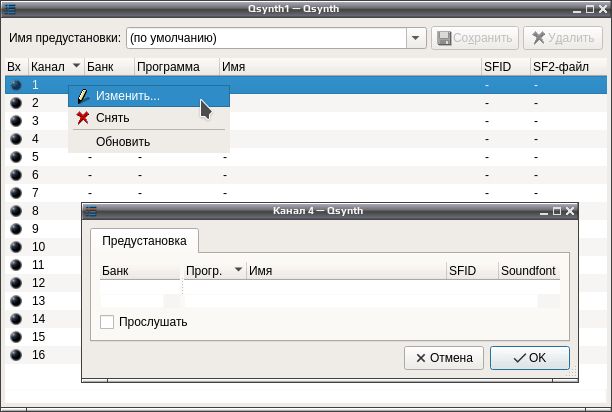Click the pencil icon beside Изменить

pos(83,96)
